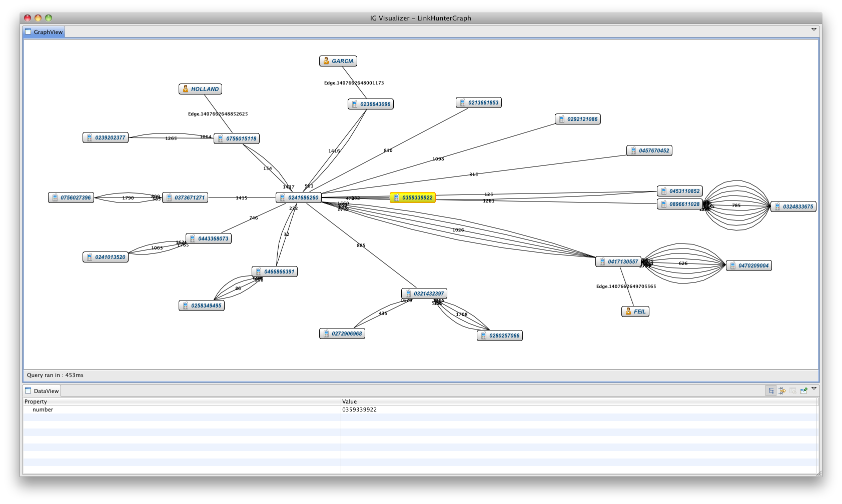Select phone node 0756027396
Image resolution: width=842 pixels, height=504 pixels.
pos(71,197)
